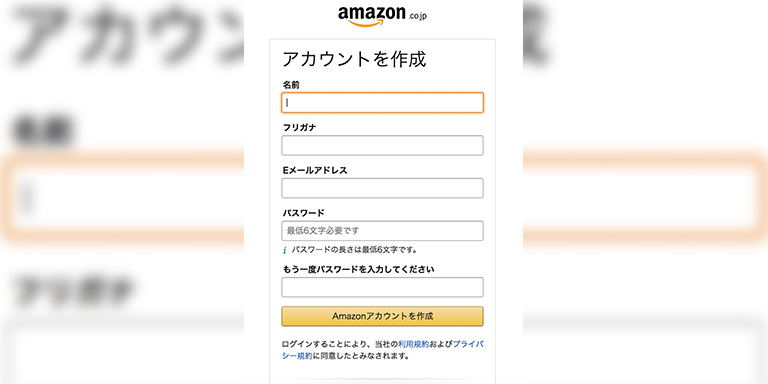768x384 pixels.
Task: Click the フリガナ field label
Action: (x=299, y=127)
